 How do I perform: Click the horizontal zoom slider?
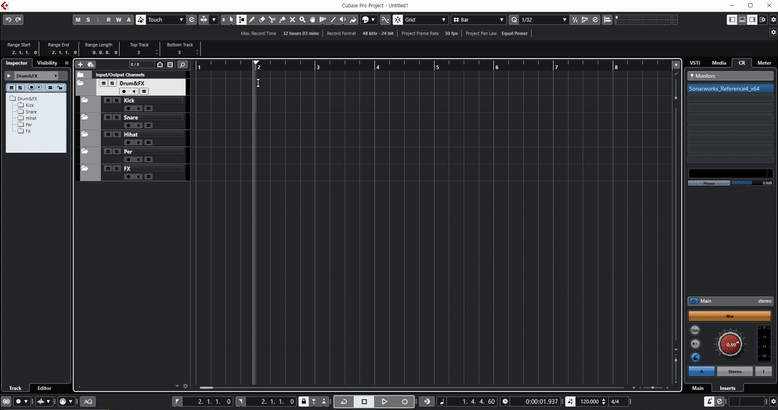point(652,388)
